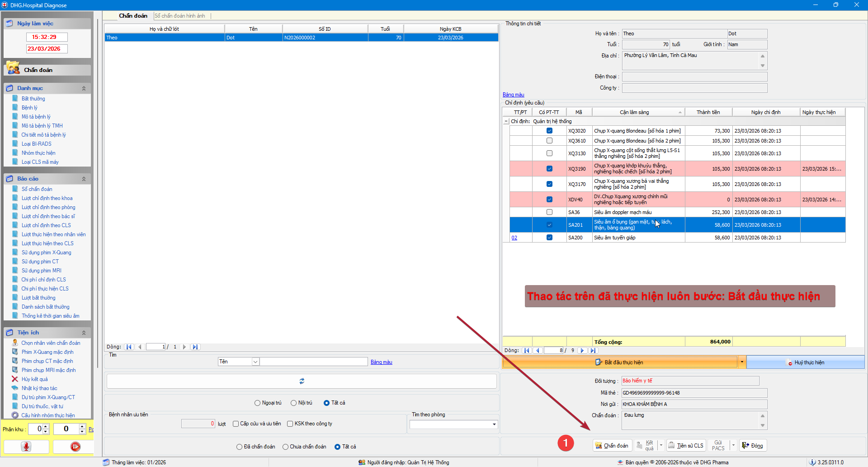Open Bảng màu link below Công ty
Image resolution: width=868 pixels, height=467 pixels.
[513, 95]
